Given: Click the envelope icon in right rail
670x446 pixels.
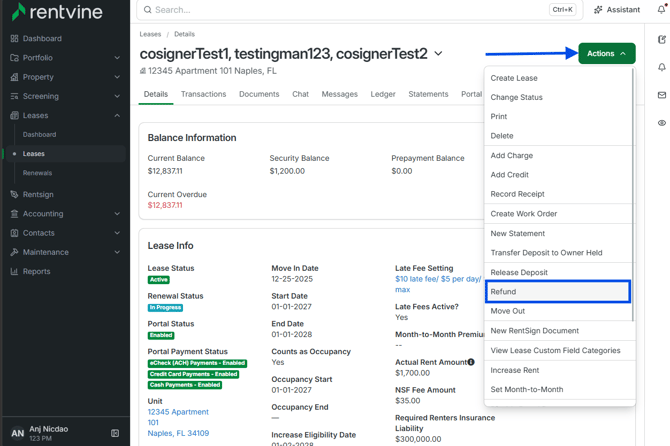Looking at the screenshot, I should click(662, 95).
